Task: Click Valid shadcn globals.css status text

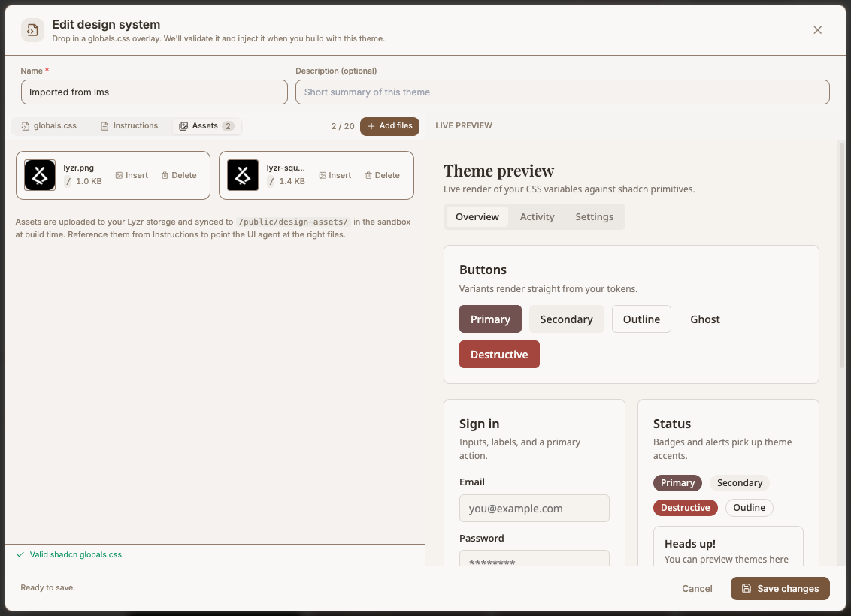Action: click(x=77, y=554)
